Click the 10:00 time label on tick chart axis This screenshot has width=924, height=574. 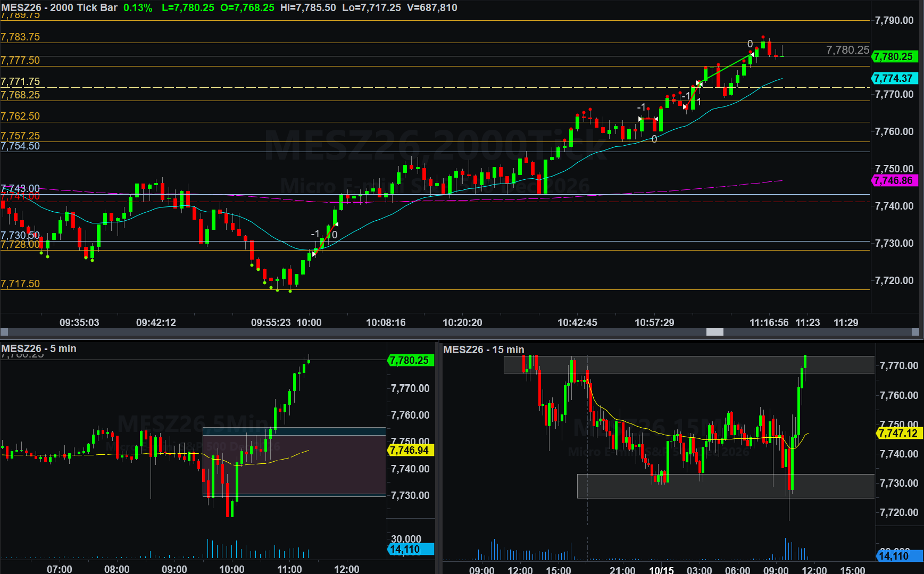[309, 322]
